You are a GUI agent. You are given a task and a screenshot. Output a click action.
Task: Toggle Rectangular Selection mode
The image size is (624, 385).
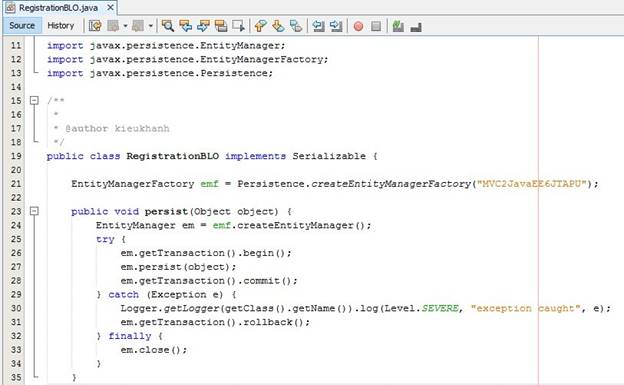[x=238, y=26]
